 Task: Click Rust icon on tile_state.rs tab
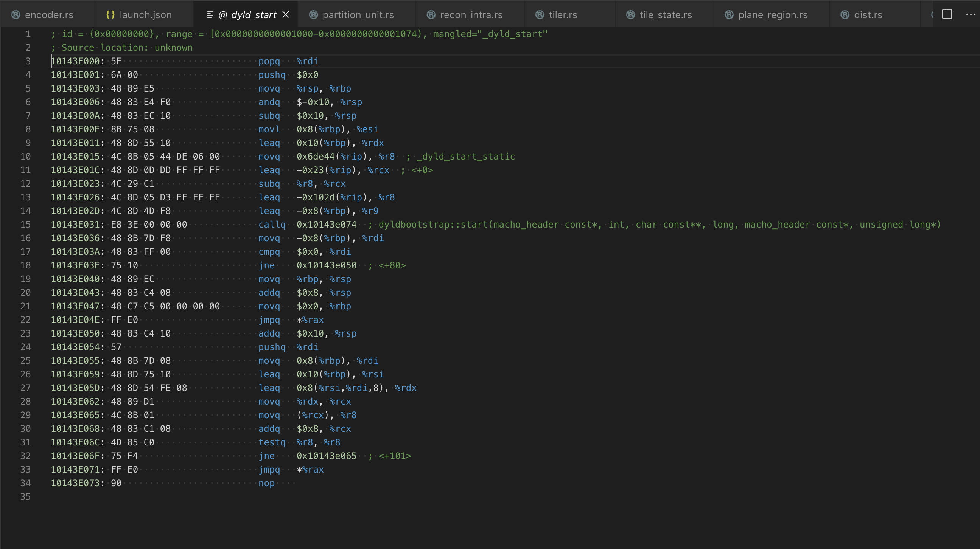pos(630,14)
